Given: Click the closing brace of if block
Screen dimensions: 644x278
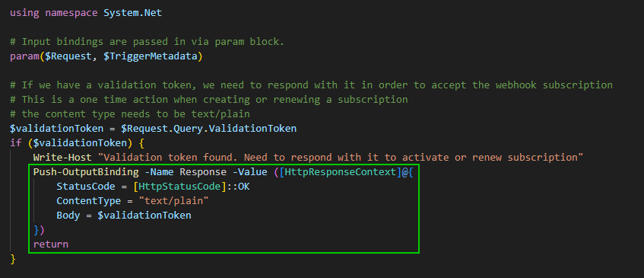Looking at the screenshot, I should coord(13,259).
